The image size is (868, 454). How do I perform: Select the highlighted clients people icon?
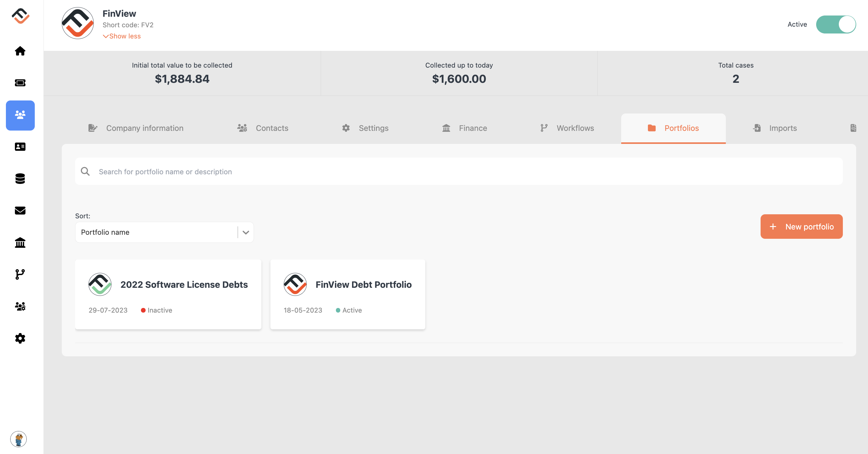(20, 115)
